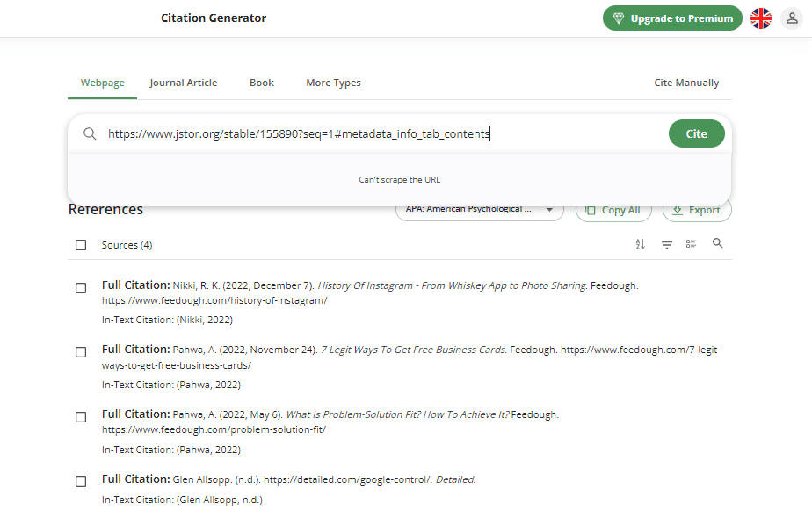
Task: Select the Problem-Solution Fit citation checkbox
Action: click(81, 417)
